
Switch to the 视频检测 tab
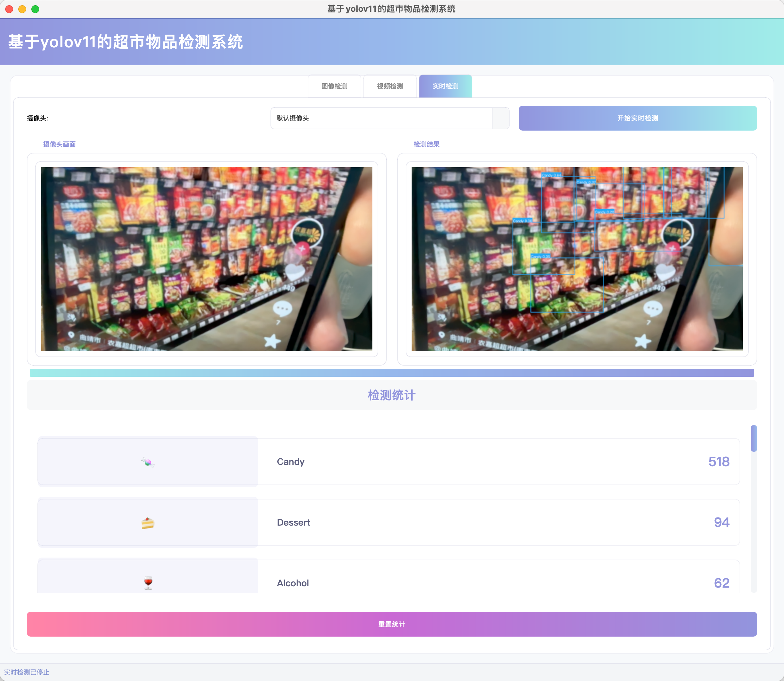pyautogui.click(x=390, y=86)
